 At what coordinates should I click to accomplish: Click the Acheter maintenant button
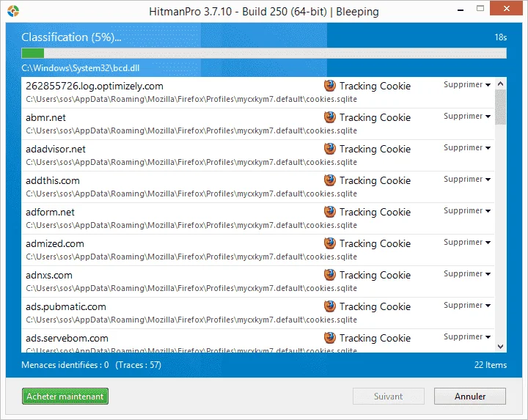65,396
